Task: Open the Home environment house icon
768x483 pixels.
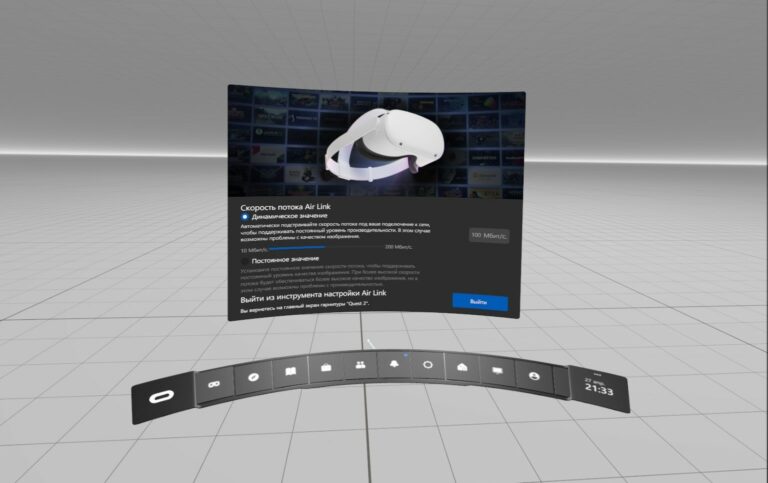Action: point(462,367)
